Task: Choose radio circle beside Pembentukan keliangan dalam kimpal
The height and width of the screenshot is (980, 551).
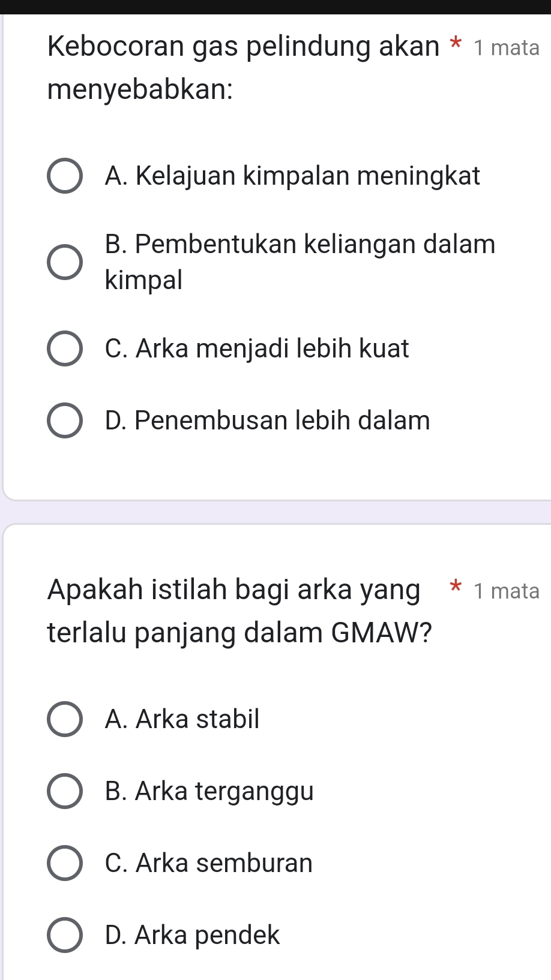Action: 65,262
